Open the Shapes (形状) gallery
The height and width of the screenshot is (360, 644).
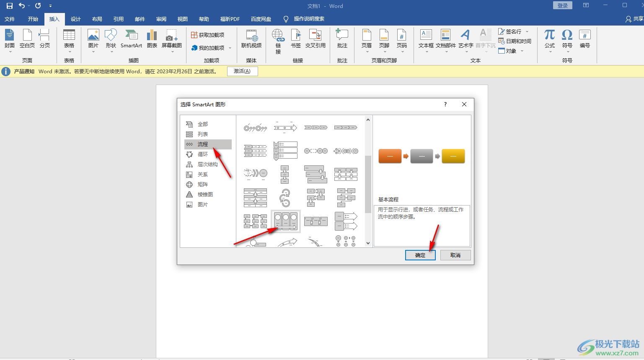(x=111, y=41)
